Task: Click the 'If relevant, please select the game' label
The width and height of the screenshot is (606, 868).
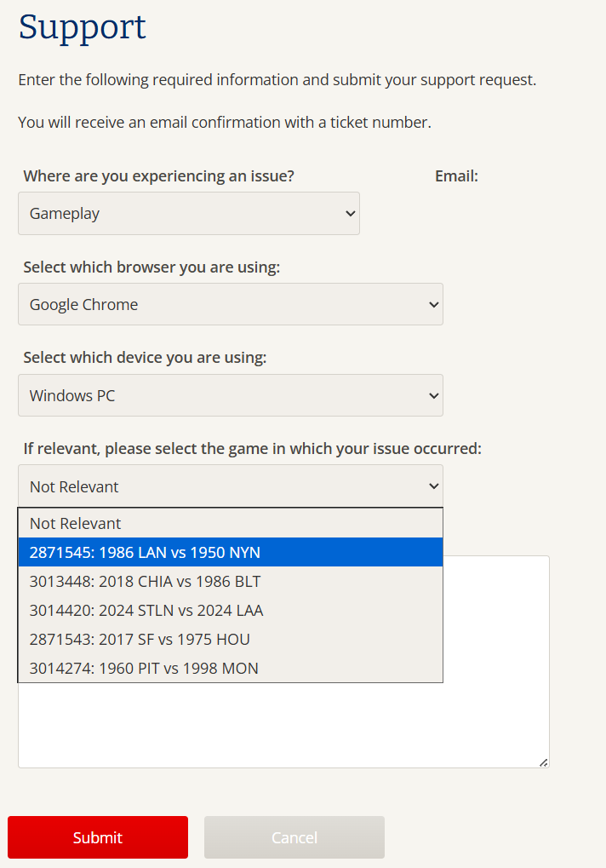Action: pyautogui.click(x=252, y=448)
